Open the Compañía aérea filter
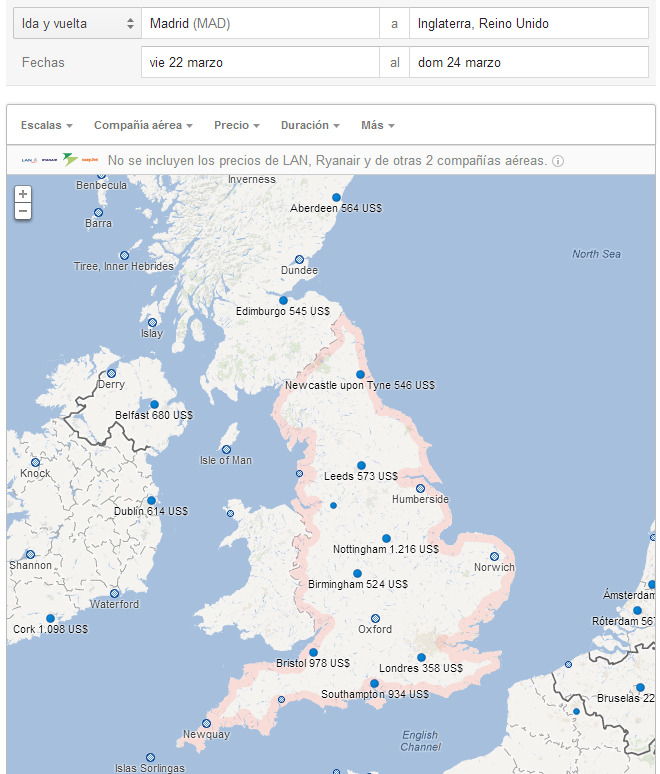 143,126
